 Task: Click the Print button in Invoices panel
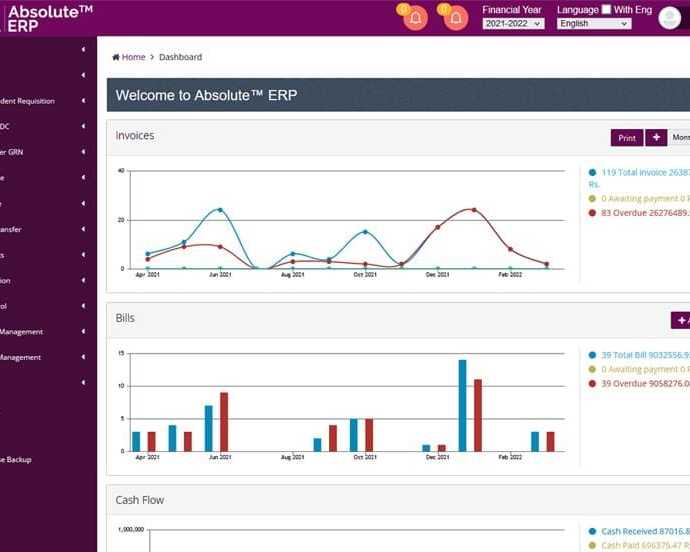point(627,138)
